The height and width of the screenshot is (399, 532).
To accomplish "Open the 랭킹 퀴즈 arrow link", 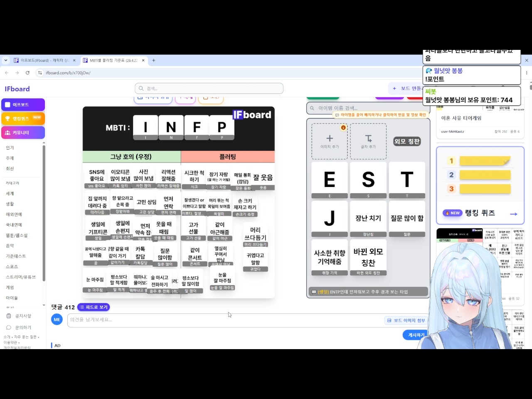I will pos(514,214).
